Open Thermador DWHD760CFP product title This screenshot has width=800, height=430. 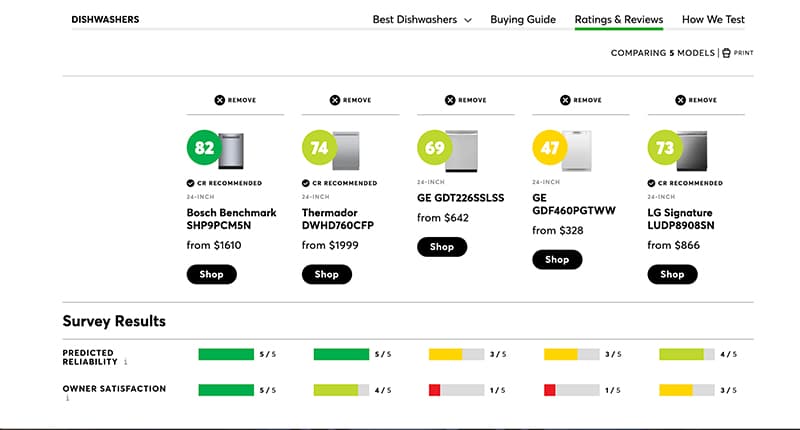(338, 219)
